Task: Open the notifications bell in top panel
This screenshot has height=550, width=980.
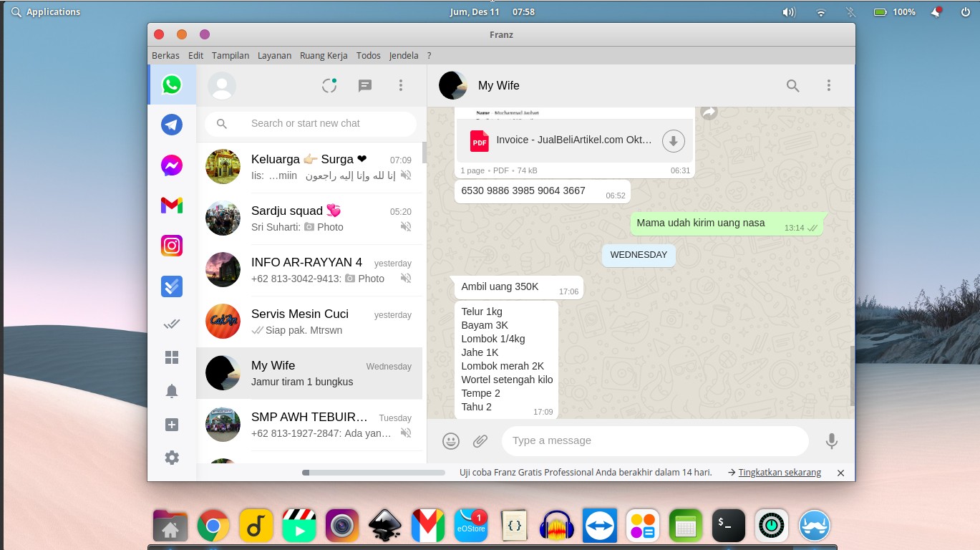Action: point(936,12)
